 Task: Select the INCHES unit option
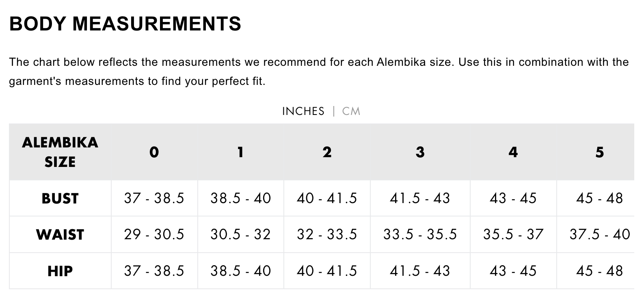tap(303, 111)
